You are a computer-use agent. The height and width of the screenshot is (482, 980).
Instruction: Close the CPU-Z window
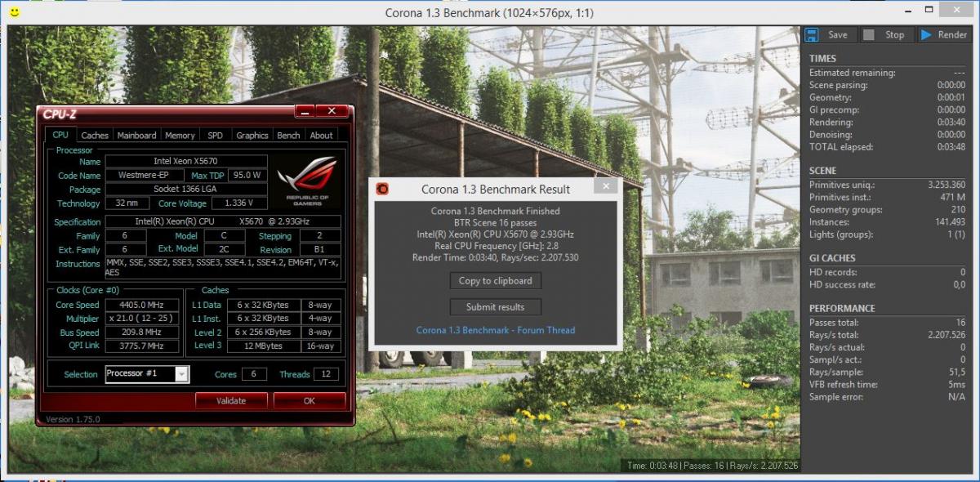[332, 111]
